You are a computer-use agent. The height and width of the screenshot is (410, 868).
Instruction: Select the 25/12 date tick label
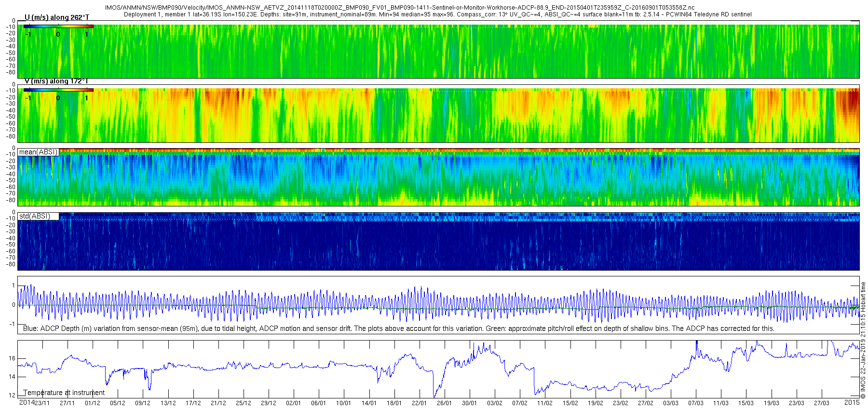pos(244,403)
